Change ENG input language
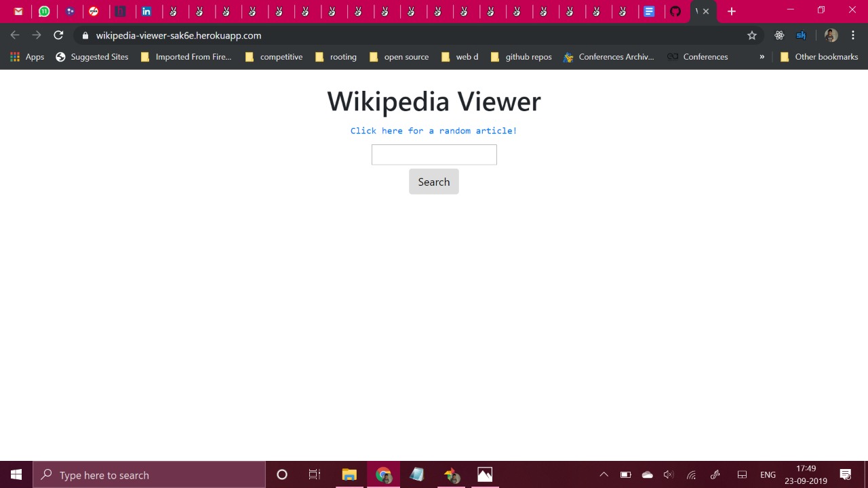This screenshot has width=868, height=488. (768, 475)
